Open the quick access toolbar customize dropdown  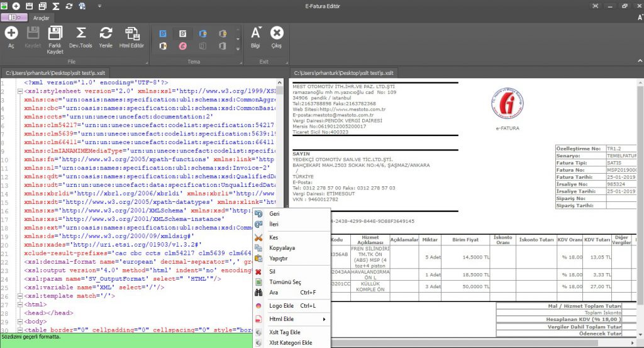pos(99,6)
